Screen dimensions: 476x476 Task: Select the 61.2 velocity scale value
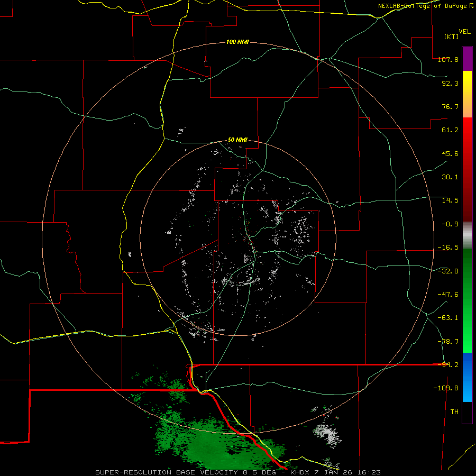[x=450, y=130]
